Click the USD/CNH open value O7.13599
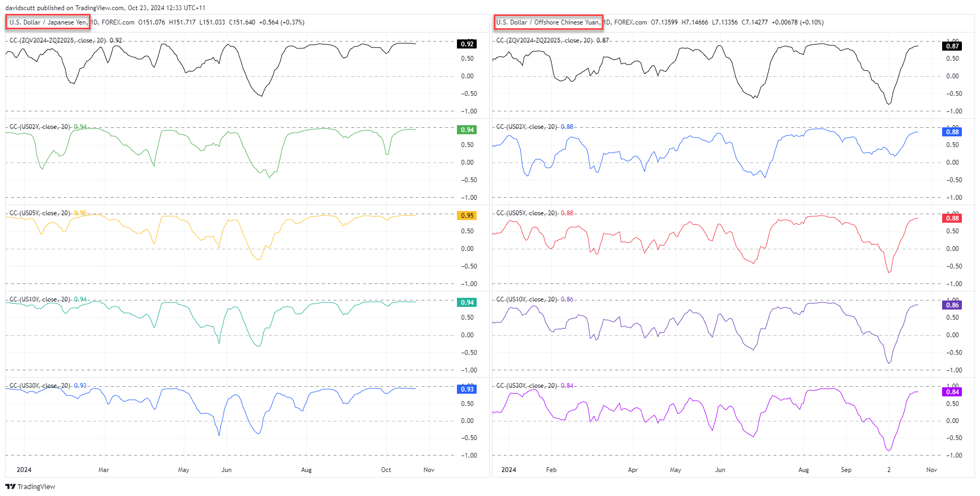980x496 pixels. 664,22
